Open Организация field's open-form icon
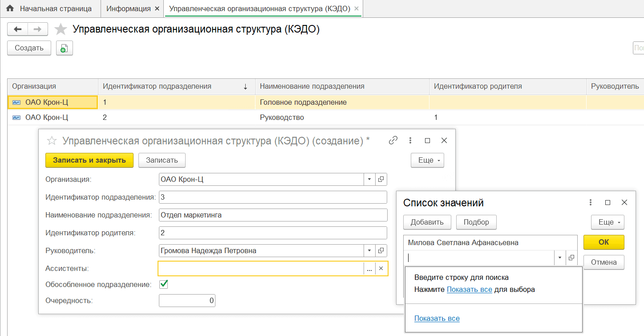 pyautogui.click(x=381, y=179)
